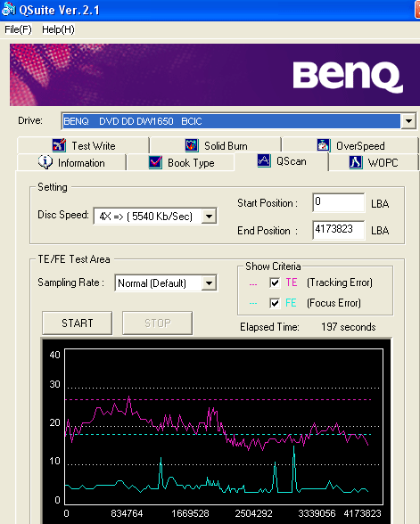The image size is (420, 524).
Task: Click the magenta TE criteria line swatch
Action: tap(253, 284)
